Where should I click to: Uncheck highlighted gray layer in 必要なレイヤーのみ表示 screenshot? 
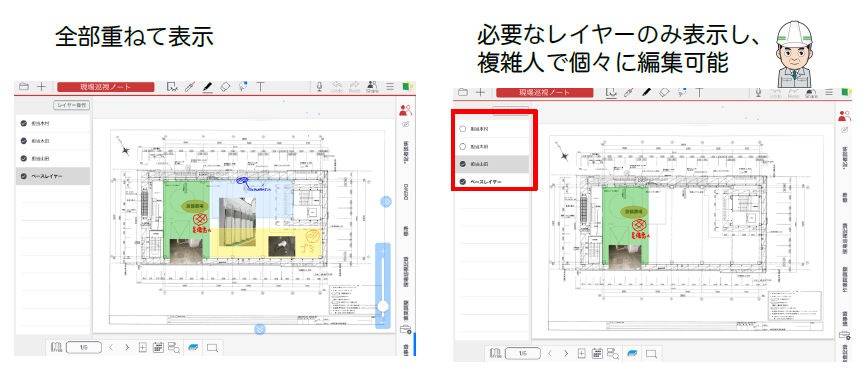[x=462, y=164]
